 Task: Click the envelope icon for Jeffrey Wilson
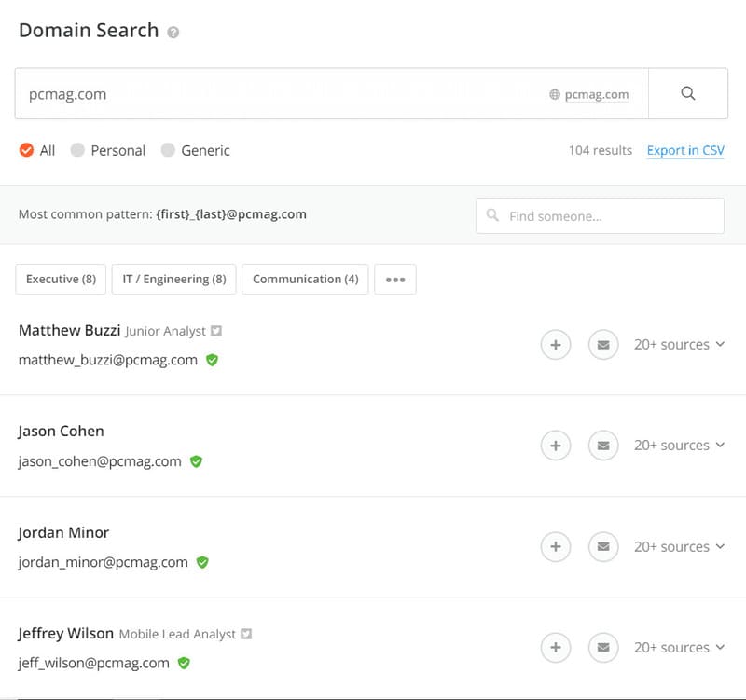[603, 647]
